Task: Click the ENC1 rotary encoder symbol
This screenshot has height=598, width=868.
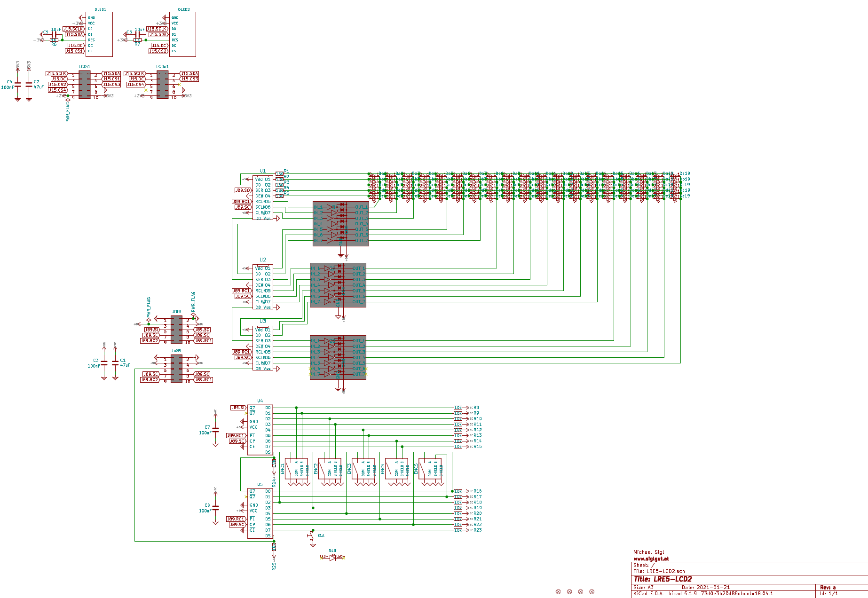Action: (x=296, y=468)
